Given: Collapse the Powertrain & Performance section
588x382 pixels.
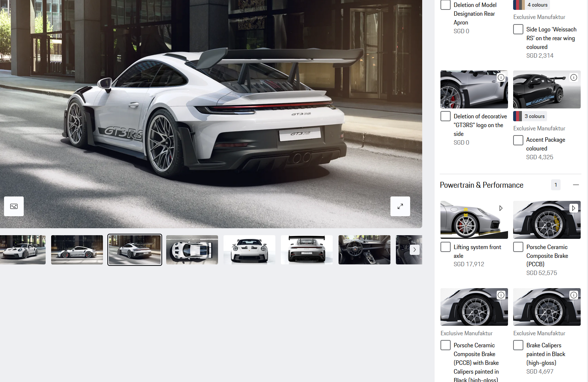Looking at the screenshot, I should click(x=576, y=185).
